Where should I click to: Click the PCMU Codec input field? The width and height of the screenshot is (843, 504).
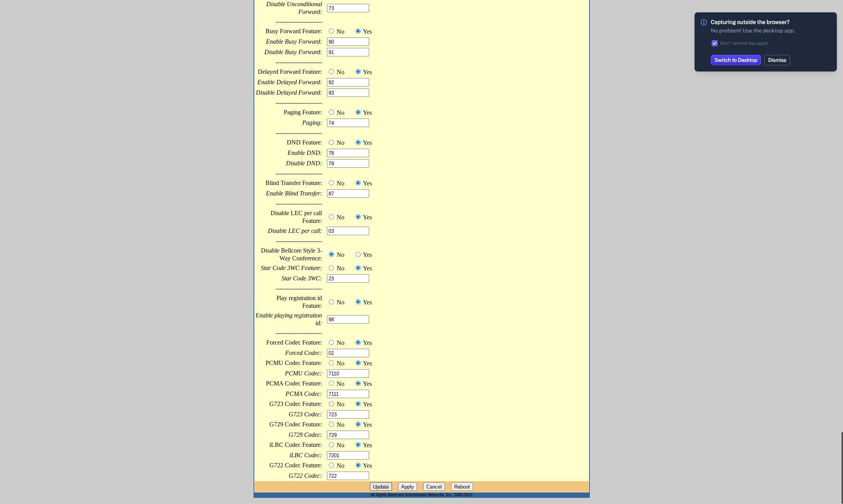[x=348, y=373]
